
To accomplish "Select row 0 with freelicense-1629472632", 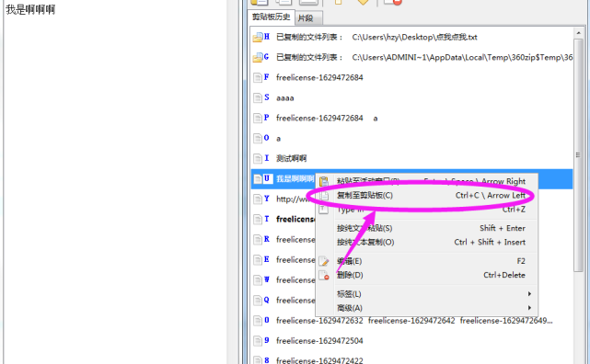I will [411, 321].
